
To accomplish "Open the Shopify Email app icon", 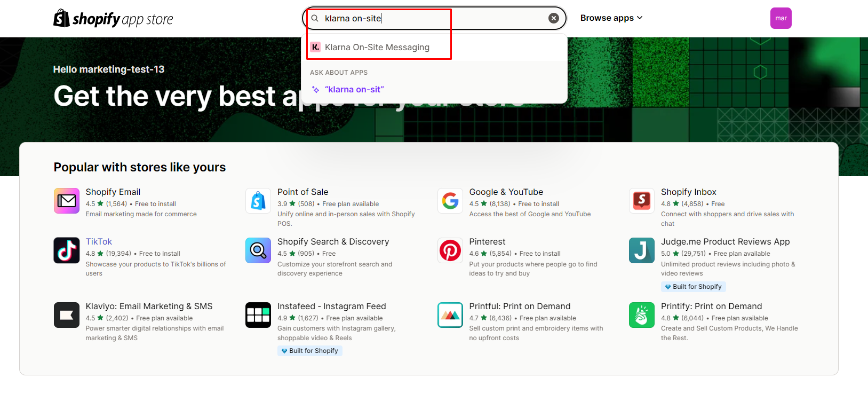I will point(67,201).
